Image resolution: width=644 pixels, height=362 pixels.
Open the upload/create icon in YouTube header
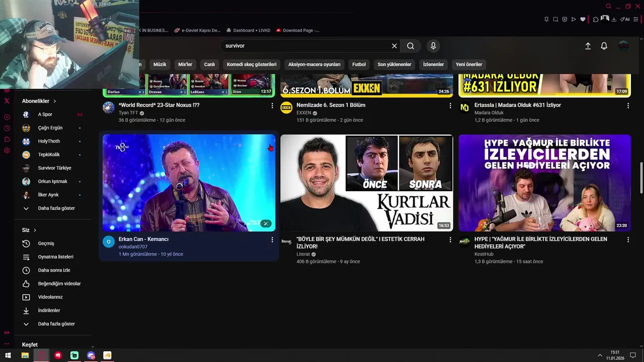tap(588, 46)
